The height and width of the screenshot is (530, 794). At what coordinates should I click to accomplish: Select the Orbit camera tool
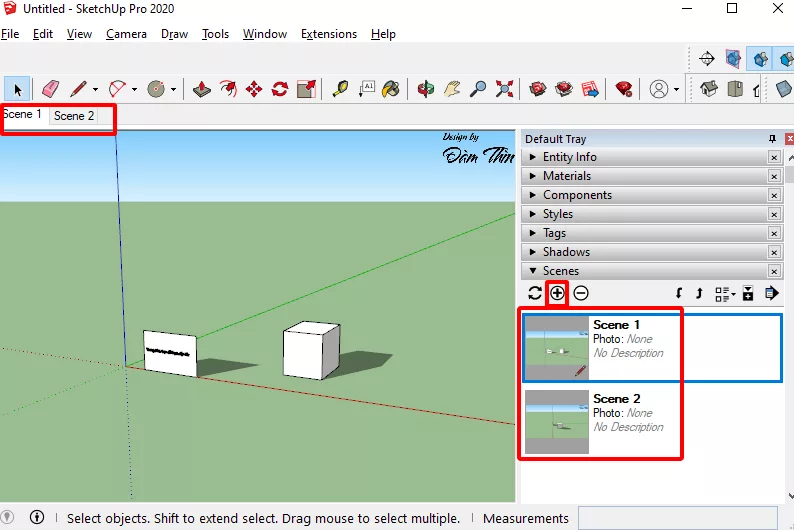click(x=426, y=90)
